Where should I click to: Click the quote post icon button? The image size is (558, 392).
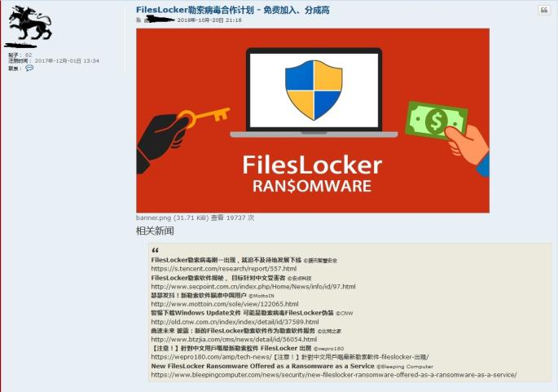(x=544, y=10)
